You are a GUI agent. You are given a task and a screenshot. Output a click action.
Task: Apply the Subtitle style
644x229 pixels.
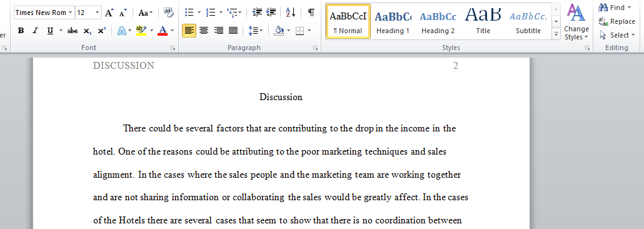coord(528,21)
